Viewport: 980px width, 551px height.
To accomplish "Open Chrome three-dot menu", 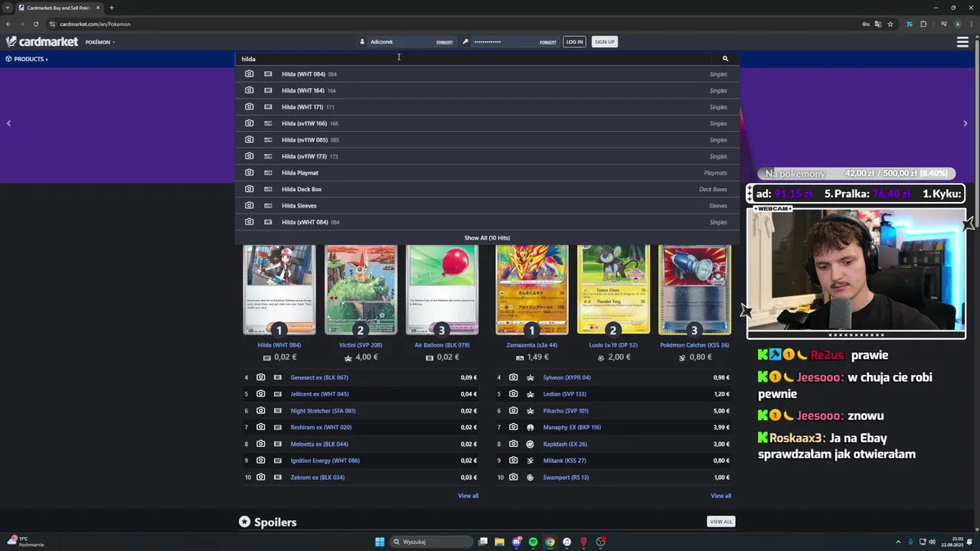I will [x=970, y=24].
